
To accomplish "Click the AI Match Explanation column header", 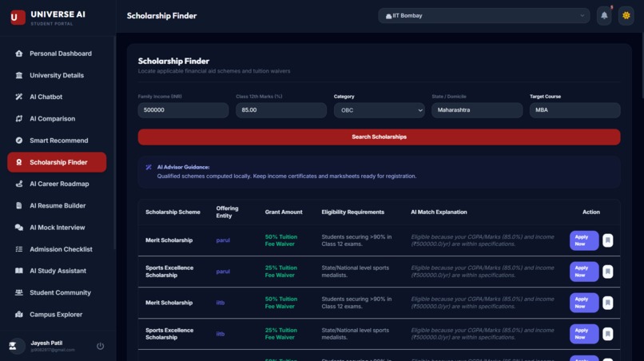I will pos(439,212).
